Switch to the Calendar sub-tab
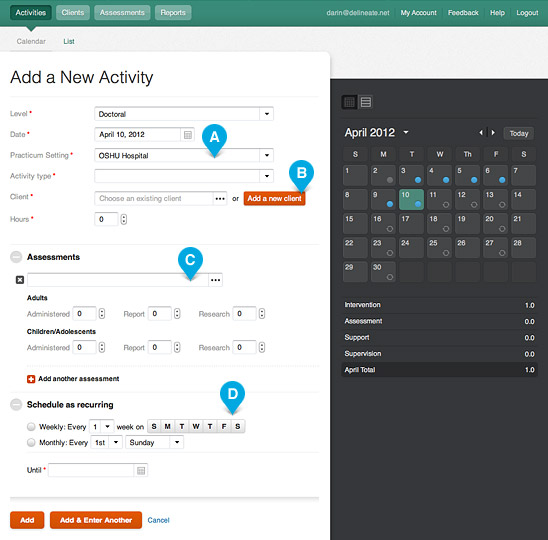The height and width of the screenshot is (540, 548). click(x=31, y=41)
